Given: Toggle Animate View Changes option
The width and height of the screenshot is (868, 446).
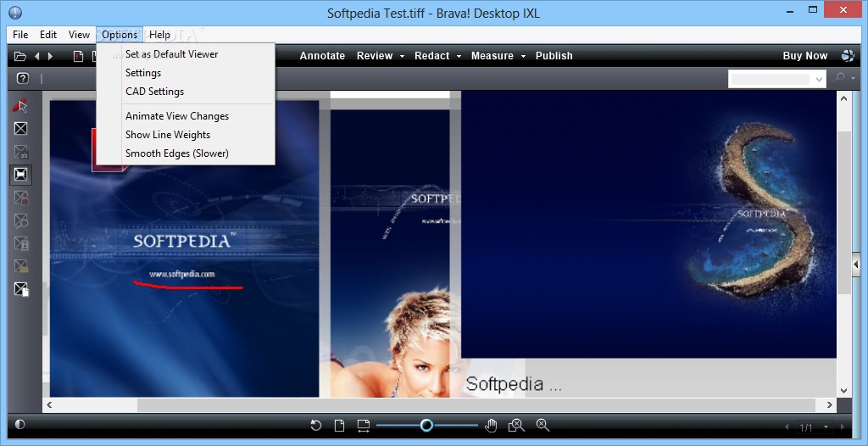Looking at the screenshot, I should (x=177, y=116).
